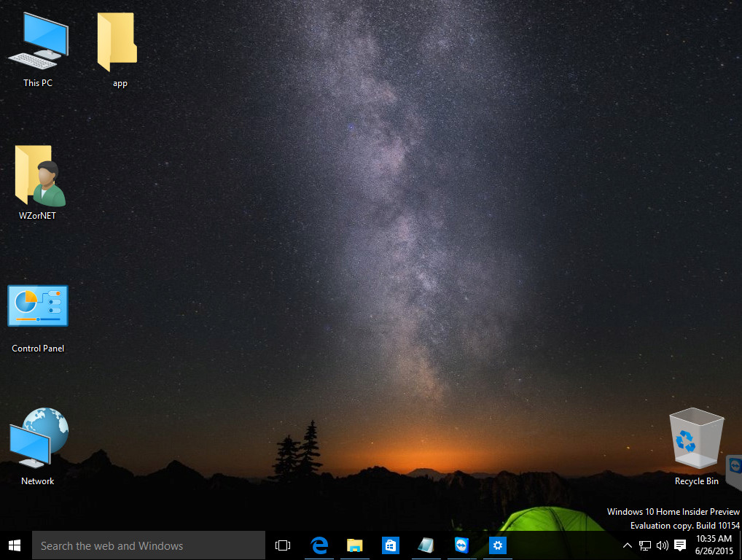The height and width of the screenshot is (560, 742).
Task: Open the Recycle Bin
Action: tap(696, 437)
